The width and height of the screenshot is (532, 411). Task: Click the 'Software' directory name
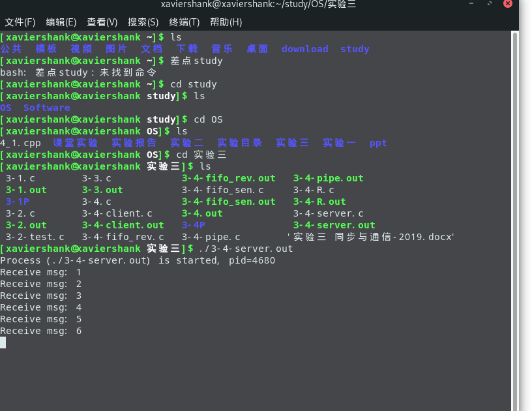click(x=47, y=108)
